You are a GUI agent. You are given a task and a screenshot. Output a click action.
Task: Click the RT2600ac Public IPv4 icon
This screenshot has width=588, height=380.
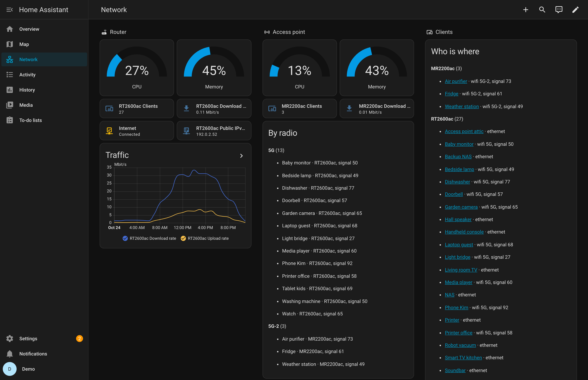click(x=186, y=131)
